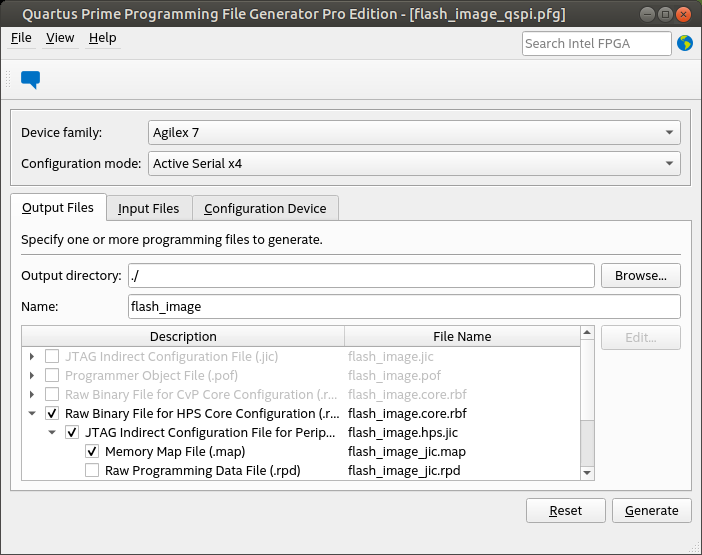
Task: Click the Browse... button
Action: (x=640, y=275)
